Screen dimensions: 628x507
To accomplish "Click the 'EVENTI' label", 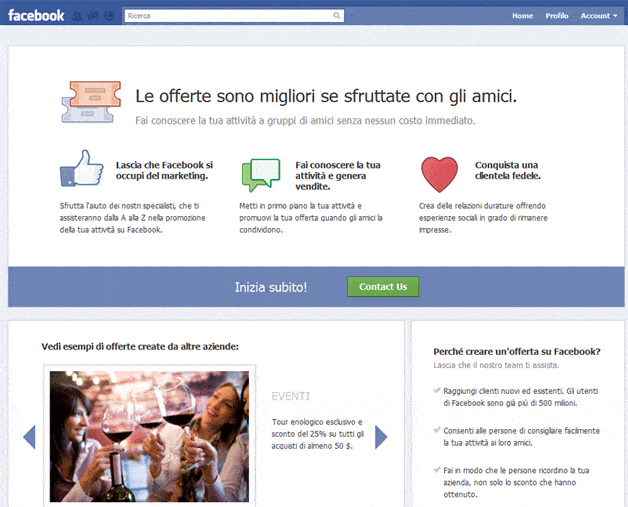I will (x=291, y=396).
